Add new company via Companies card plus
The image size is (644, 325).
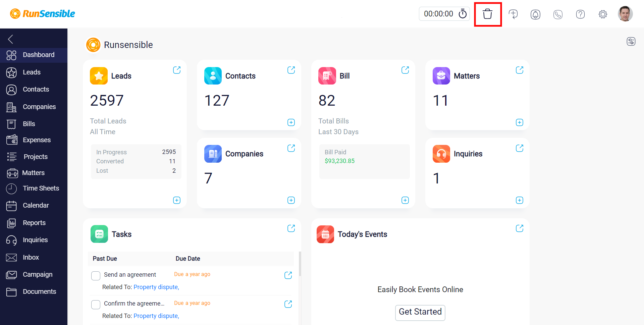pyautogui.click(x=291, y=200)
